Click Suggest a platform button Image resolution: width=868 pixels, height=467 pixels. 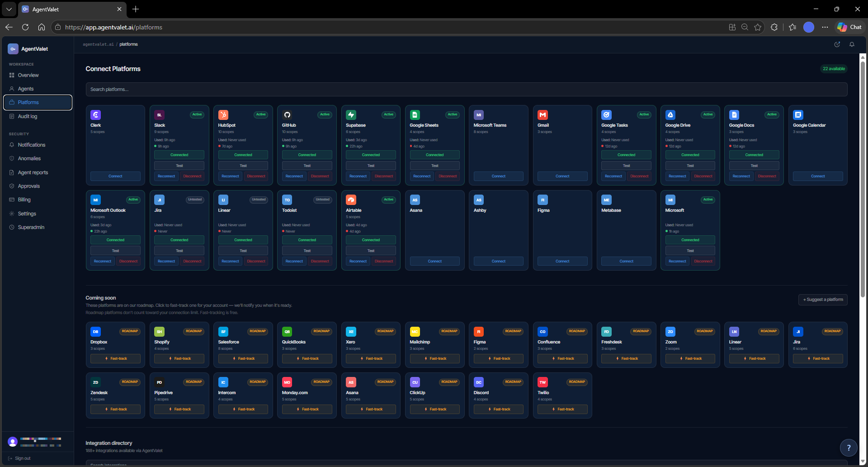823,300
